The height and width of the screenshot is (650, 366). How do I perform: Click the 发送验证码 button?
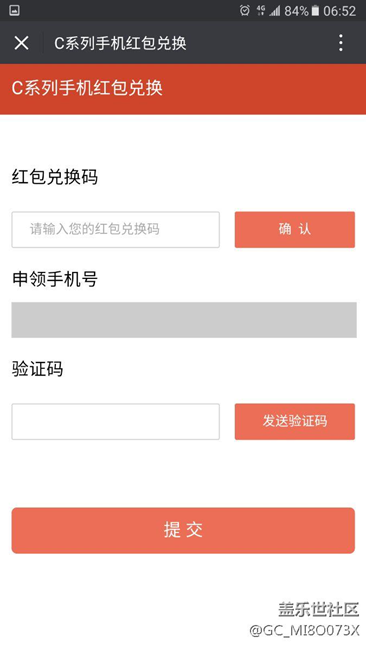(x=295, y=422)
